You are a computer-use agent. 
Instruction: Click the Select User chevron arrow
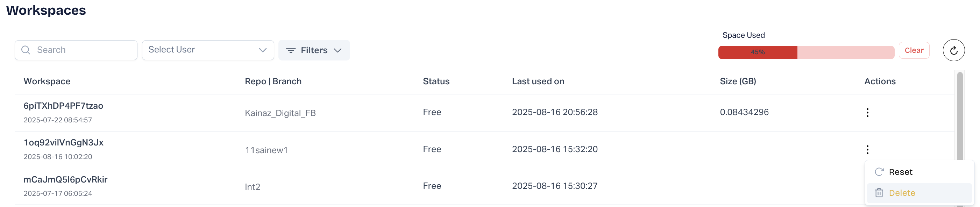click(x=263, y=50)
